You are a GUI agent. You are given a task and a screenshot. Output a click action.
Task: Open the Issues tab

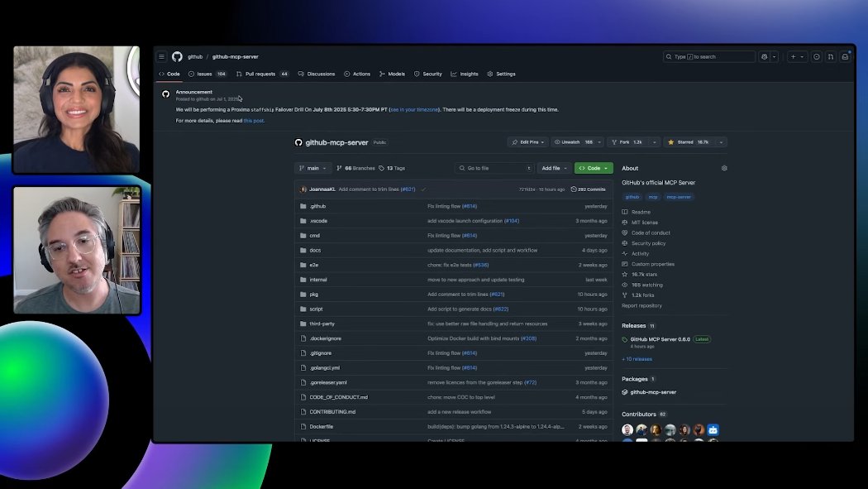(x=207, y=74)
